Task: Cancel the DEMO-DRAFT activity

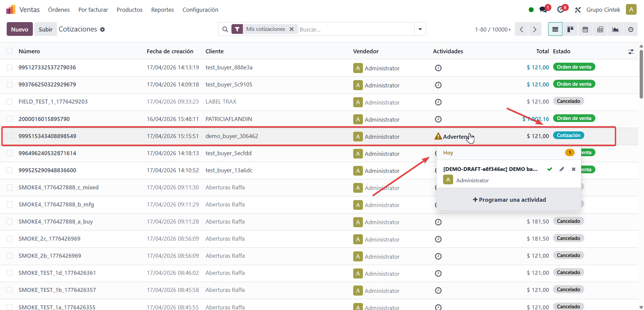Action: point(574,169)
